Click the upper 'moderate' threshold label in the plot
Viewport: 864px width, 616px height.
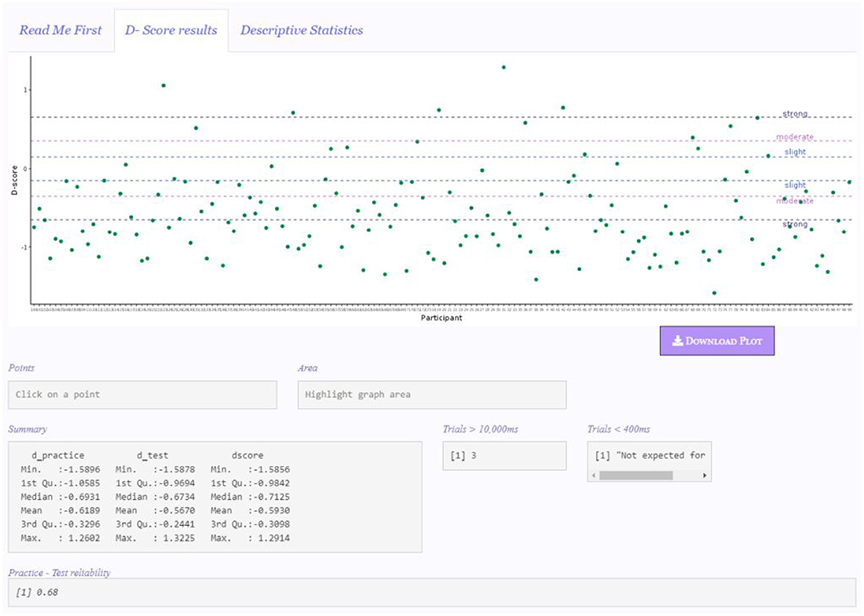[795, 136]
